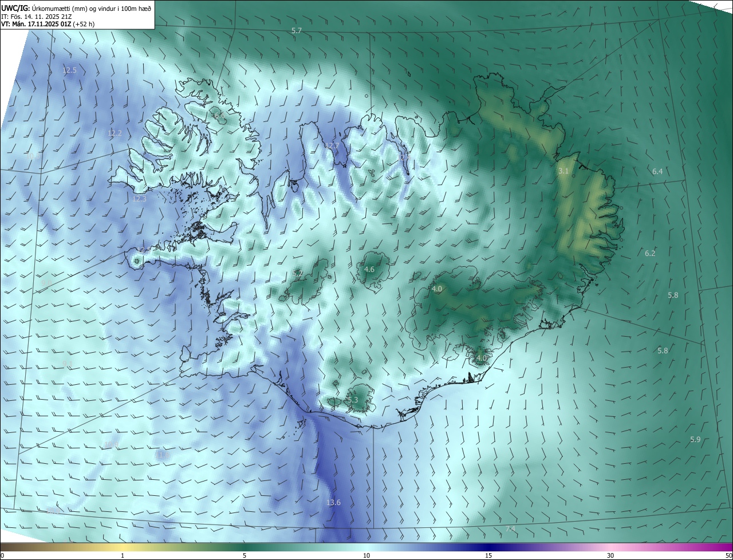Image resolution: width=733 pixels, height=560 pixels.
Task: Pick the yellow band of the color scale
Action: click(123, 547)
